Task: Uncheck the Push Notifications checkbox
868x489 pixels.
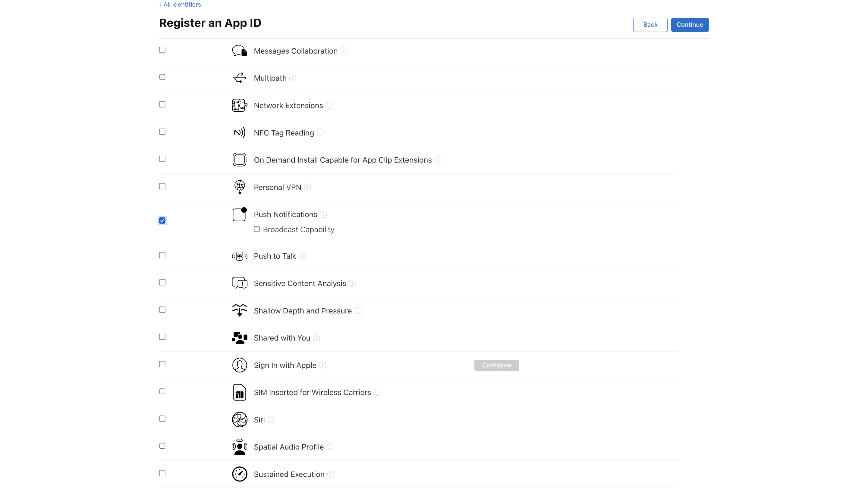Action: [162, 220]
